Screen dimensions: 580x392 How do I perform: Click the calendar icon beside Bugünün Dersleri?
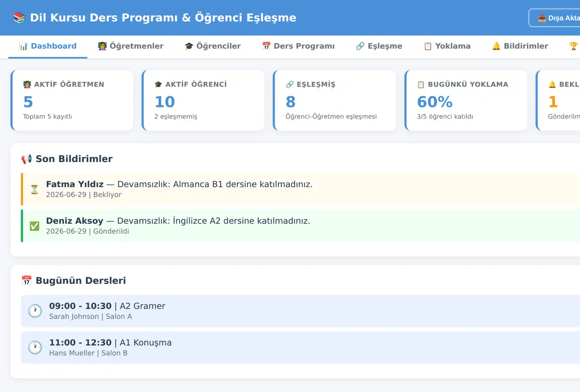coord(27,281)
